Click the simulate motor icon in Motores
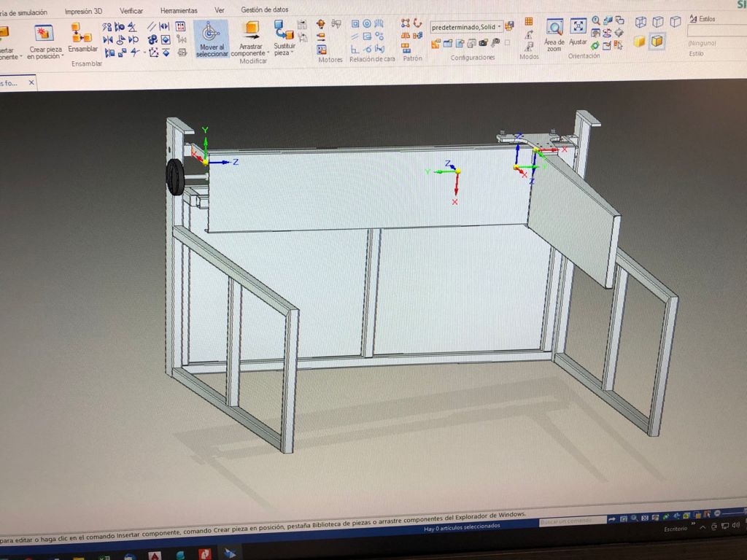 (322, 49)
